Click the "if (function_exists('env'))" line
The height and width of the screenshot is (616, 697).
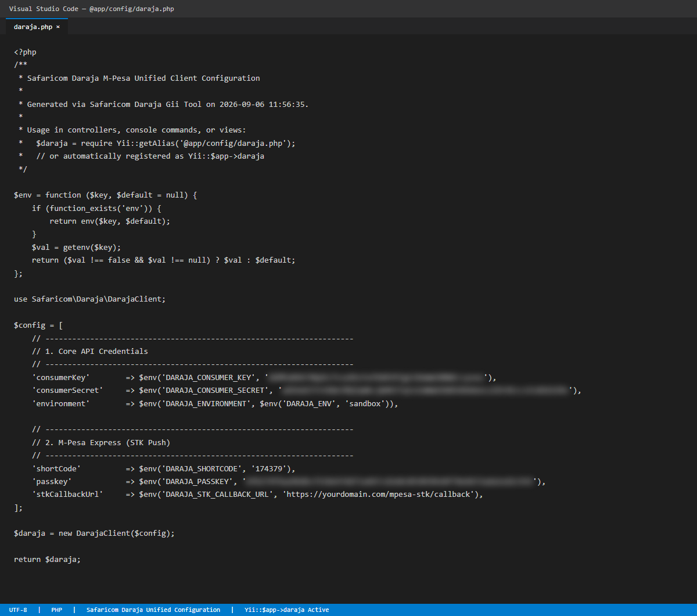point(96,208)
